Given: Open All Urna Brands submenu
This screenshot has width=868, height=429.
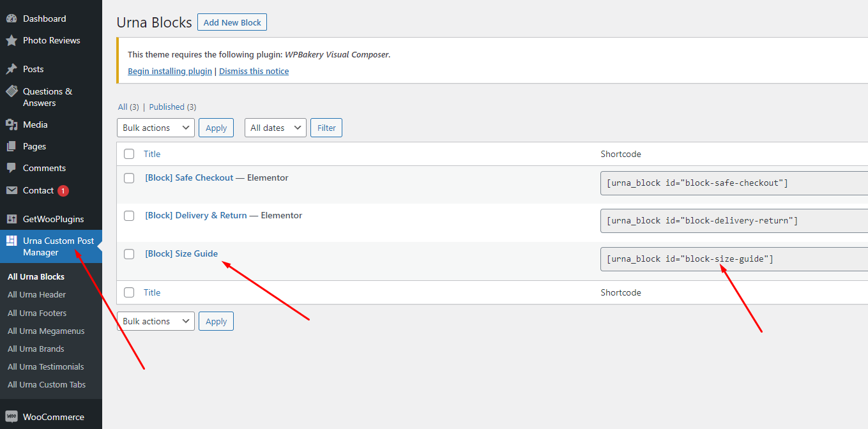Looking at the screenshot, I should (x=36, y=349).
